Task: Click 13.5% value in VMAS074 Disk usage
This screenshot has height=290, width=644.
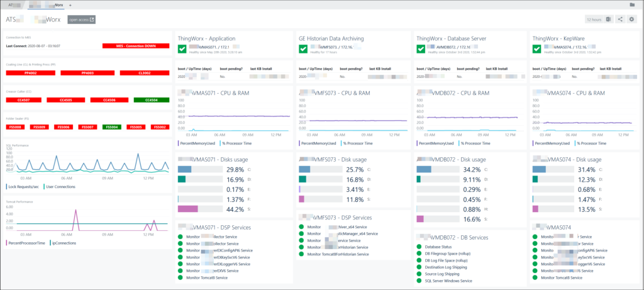Action: (x=586, y=209)
